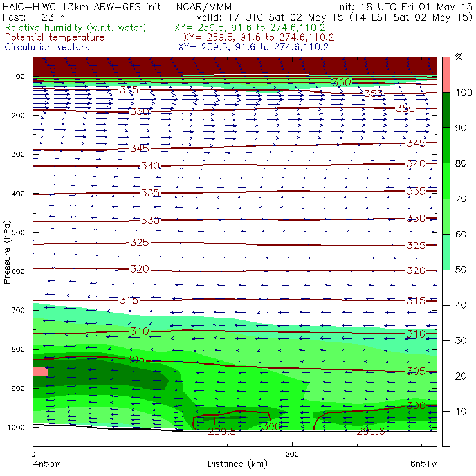Image resolution: width=476 pixels, height=476 pixels.
Task: Click the blue 'Circulation vectors' legend label
Action: pyautogui.click(x=47, y=47)
